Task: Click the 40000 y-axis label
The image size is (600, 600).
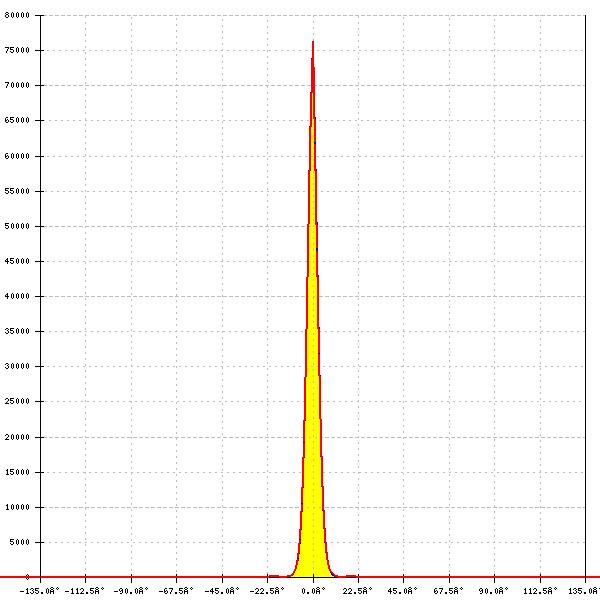Action: click(x=17, y=296)
